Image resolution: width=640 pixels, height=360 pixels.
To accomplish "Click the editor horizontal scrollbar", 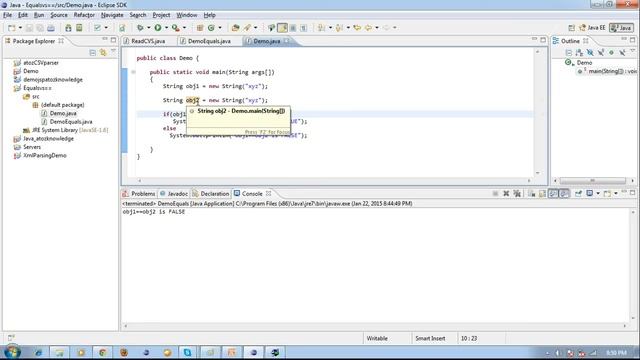I will [x=334, y=180].
